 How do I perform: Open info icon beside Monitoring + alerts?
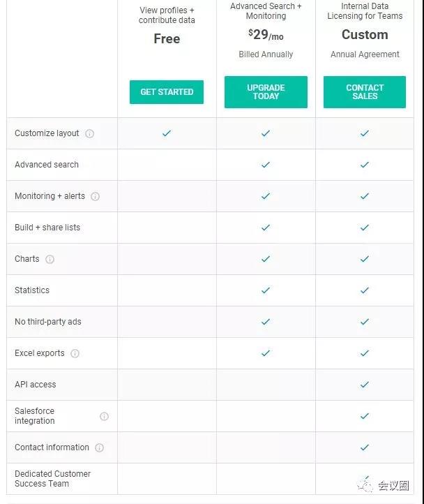click(95, 196)
